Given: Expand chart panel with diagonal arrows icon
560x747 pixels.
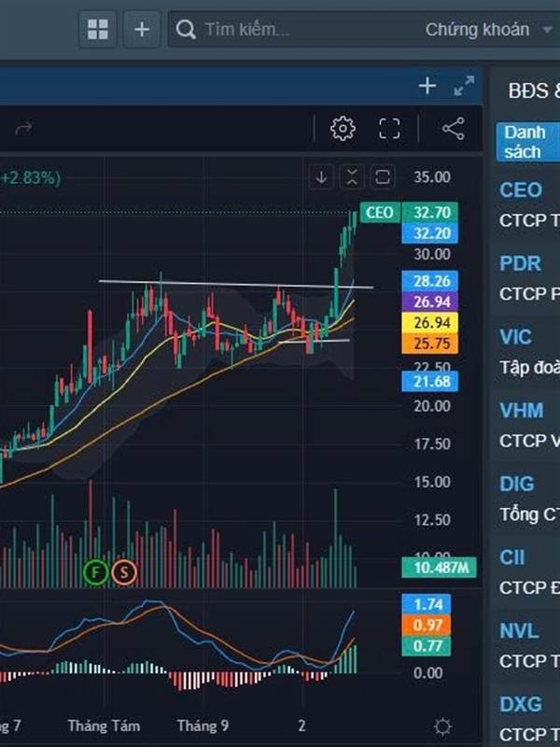Looking at the screenshot, I should [x=463, y=86].
